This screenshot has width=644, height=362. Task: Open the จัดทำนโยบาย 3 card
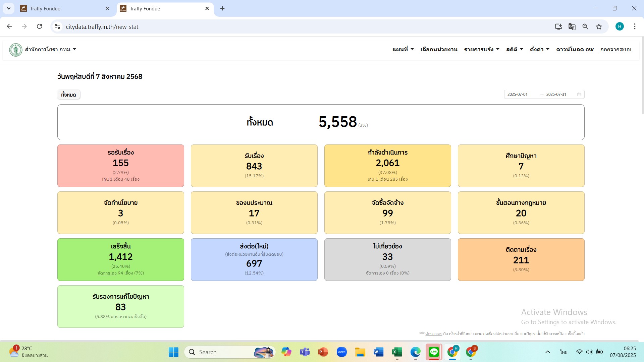click(x=121, y=213)
